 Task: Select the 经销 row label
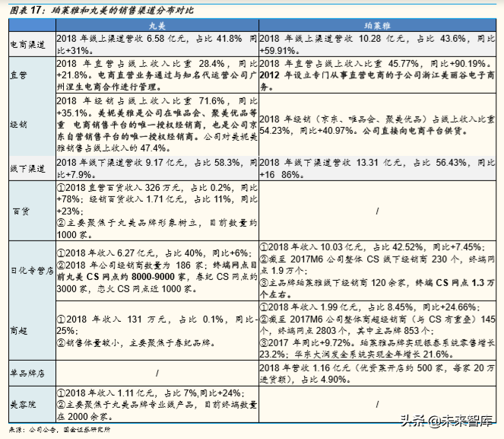19,122
